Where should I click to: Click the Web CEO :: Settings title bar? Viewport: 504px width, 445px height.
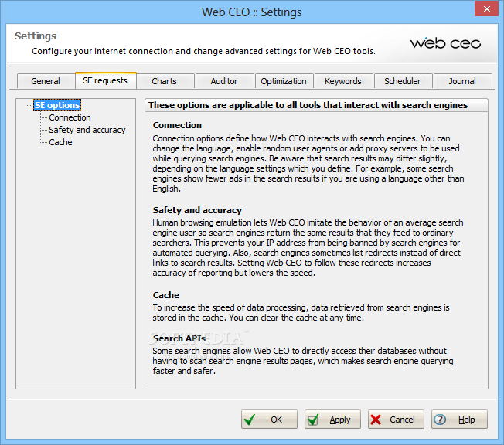pos(252,12)
